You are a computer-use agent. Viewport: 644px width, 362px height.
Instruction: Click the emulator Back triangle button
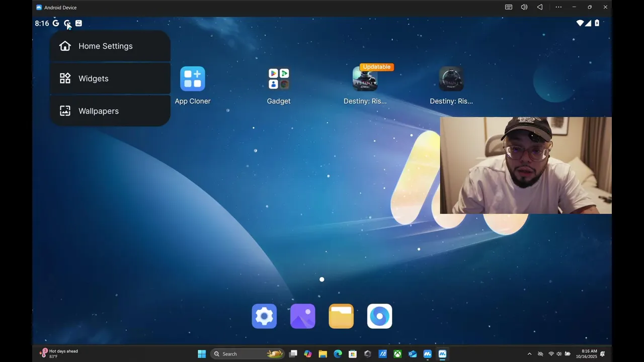coord(540,7)
